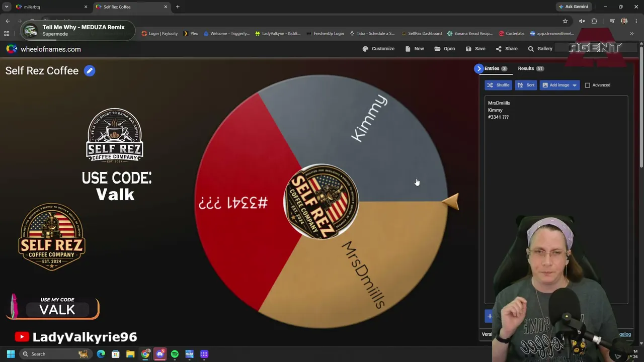
Task: Open the media controls icon in browser toolbar
Action: 612,21
